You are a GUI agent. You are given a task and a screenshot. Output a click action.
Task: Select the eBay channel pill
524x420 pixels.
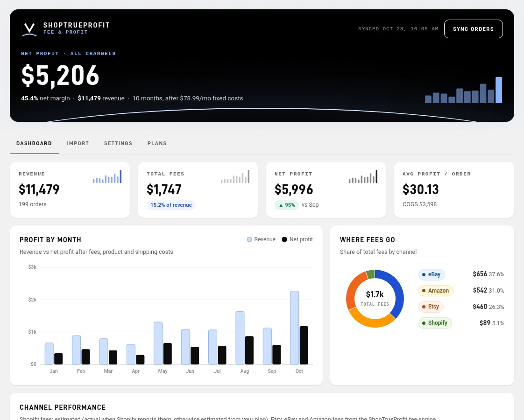point(432,274)
